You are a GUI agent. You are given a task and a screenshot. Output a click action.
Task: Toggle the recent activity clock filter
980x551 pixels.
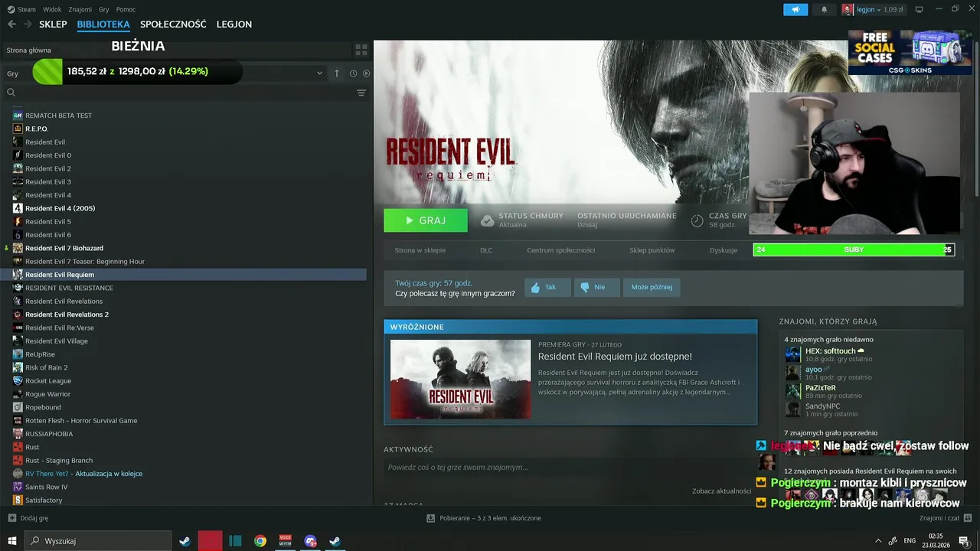(353, 73)
